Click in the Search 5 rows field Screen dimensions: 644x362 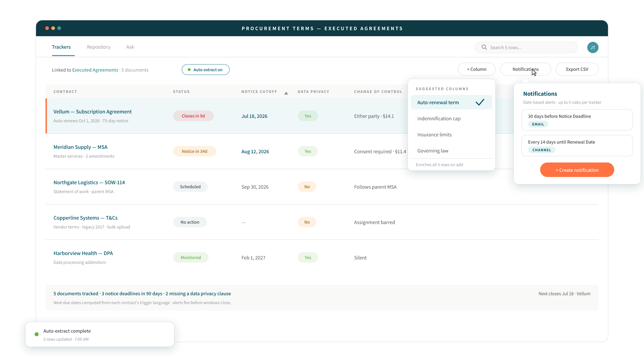(526, 47)
